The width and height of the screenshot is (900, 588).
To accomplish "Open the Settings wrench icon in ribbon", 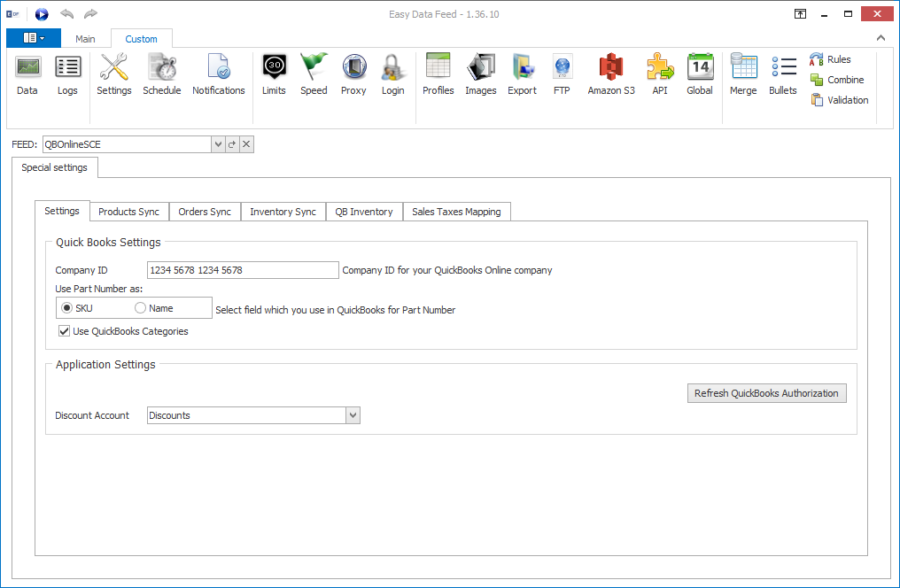I will pos(113,74).
